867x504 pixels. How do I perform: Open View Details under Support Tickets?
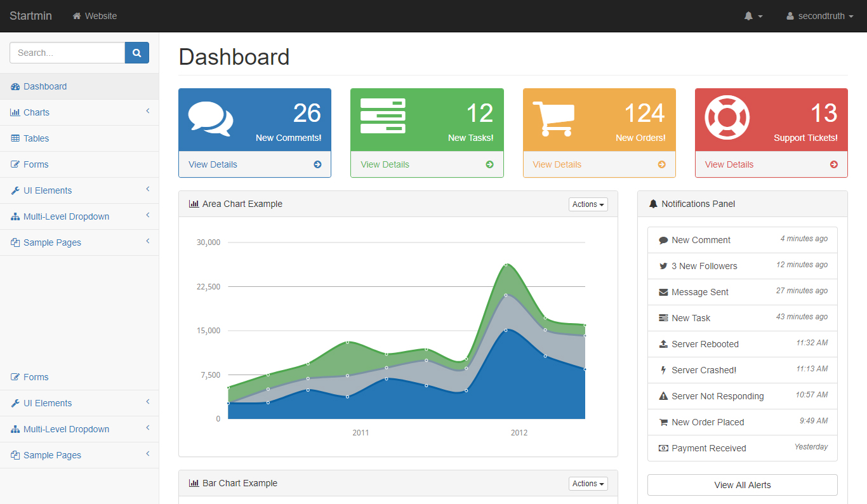729,164
